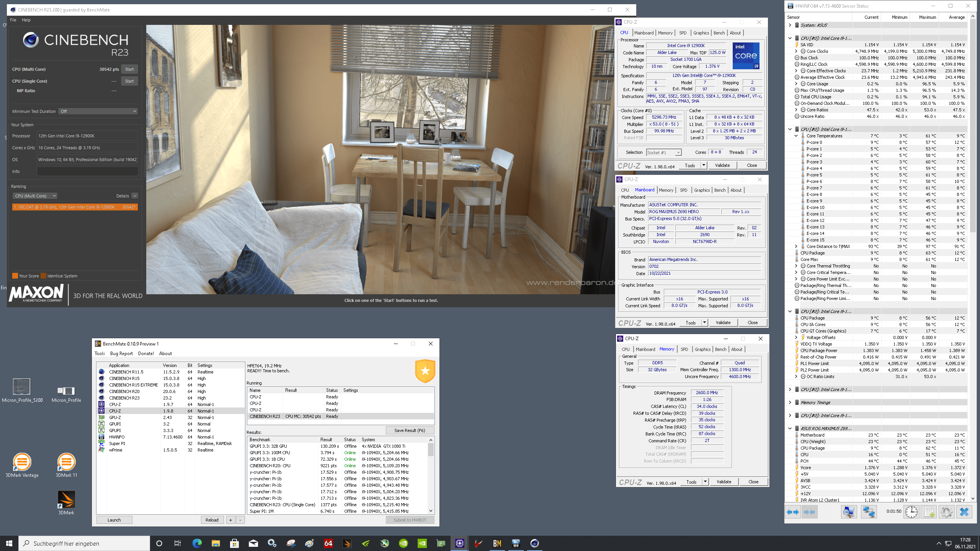Click HWiNFO shrink columns arrows icon
The width and height of the screenshot is (980, 551).
tap(809, 512)
